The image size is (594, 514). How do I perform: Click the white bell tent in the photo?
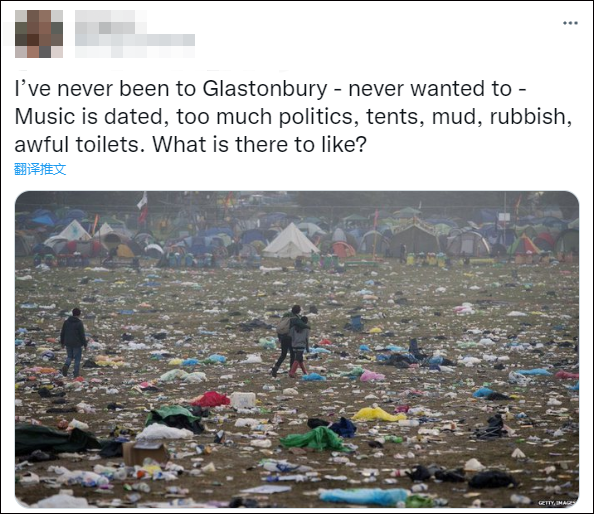pyautogui.click(x=291, y=241)
